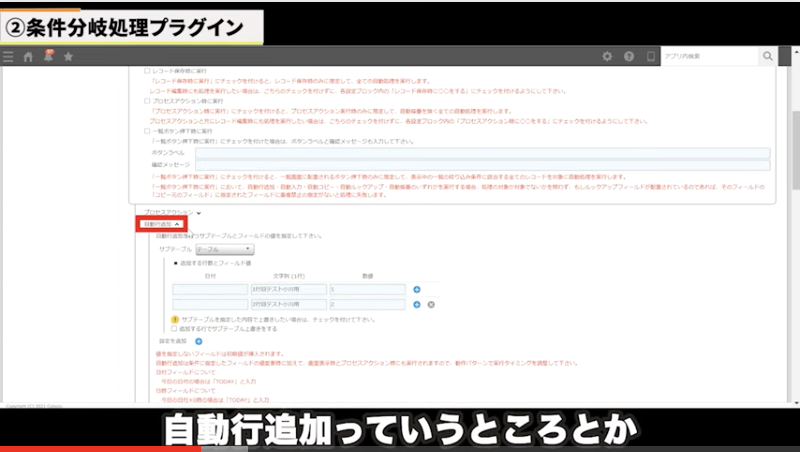Open the サブテーブル dropdown
800x452 pixels.
225,248
